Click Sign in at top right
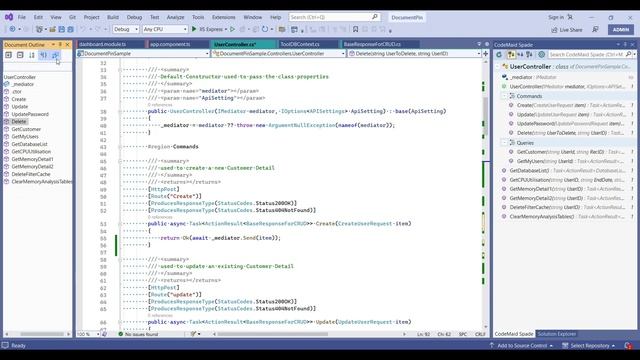The width and height of the screenshot is (640, 360). click(556, 17)
